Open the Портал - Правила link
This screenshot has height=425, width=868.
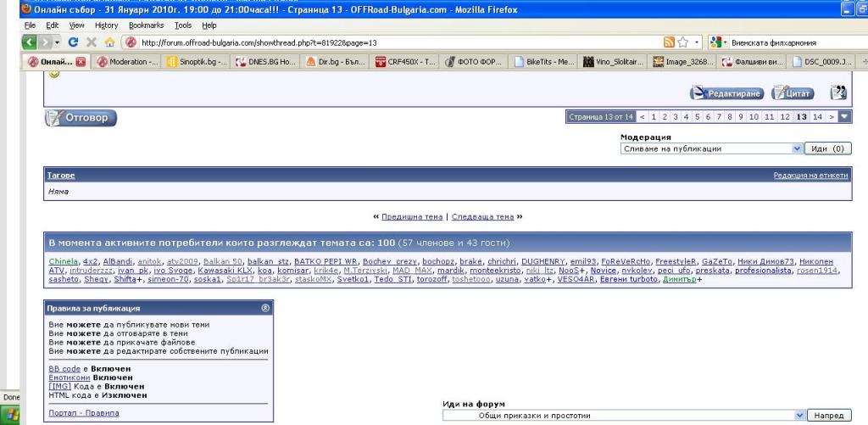84,413
